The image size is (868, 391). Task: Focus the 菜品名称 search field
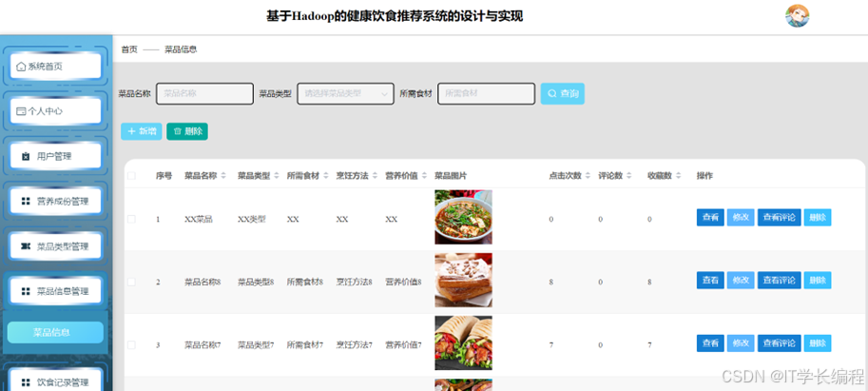click(x=204, y=93)
